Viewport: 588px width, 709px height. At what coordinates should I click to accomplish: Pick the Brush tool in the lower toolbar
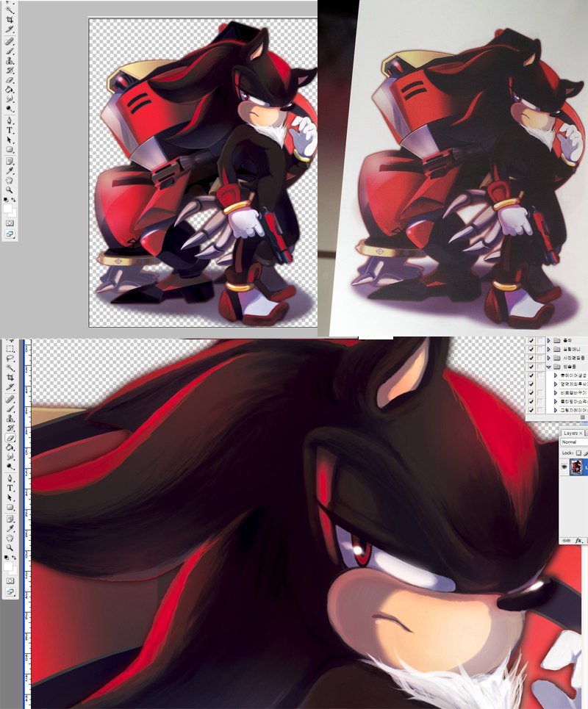click(x=10, y=409)
